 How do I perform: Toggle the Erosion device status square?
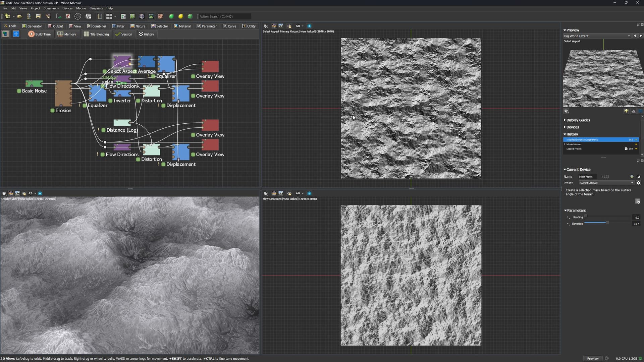(52, 111)
